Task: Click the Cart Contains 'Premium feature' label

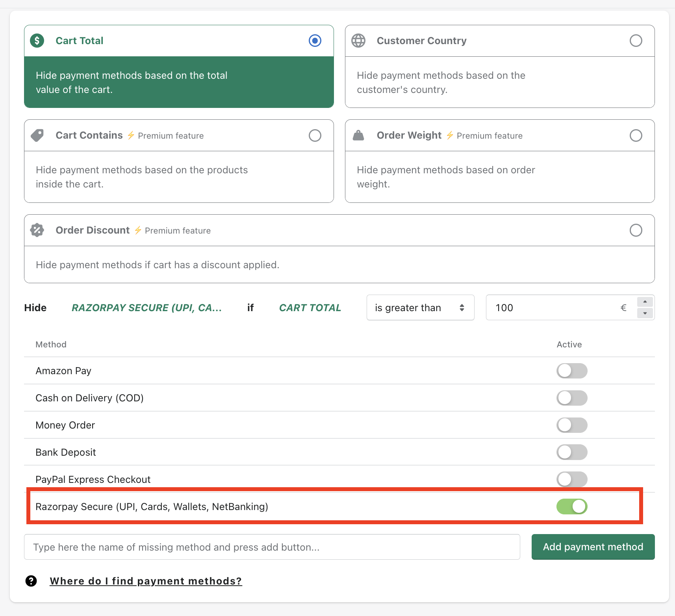Action: [171, 135]
